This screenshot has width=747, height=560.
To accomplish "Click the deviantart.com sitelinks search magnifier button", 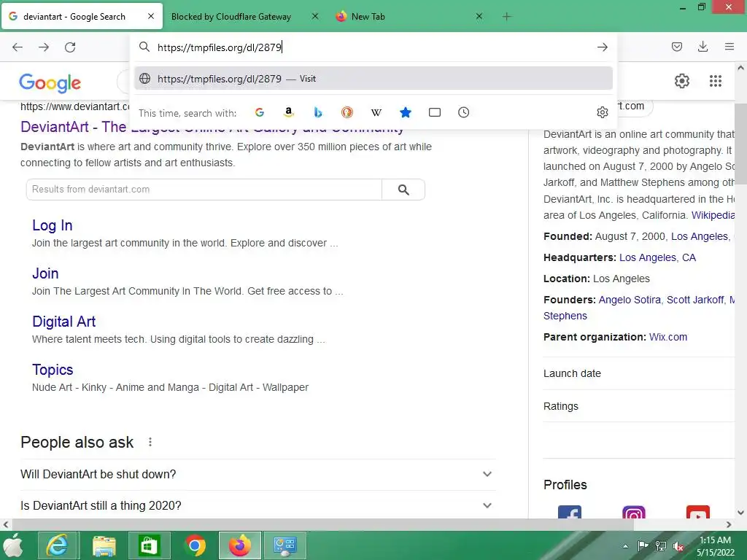I will pyautogui.click(x=403, y=190).
